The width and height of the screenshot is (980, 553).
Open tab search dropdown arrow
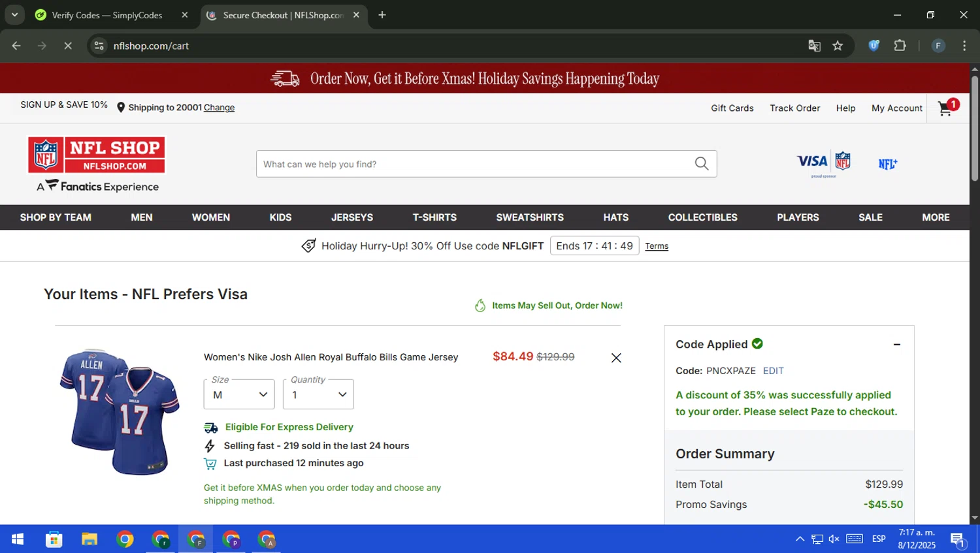pyautogui.click(x=14, y=15)
